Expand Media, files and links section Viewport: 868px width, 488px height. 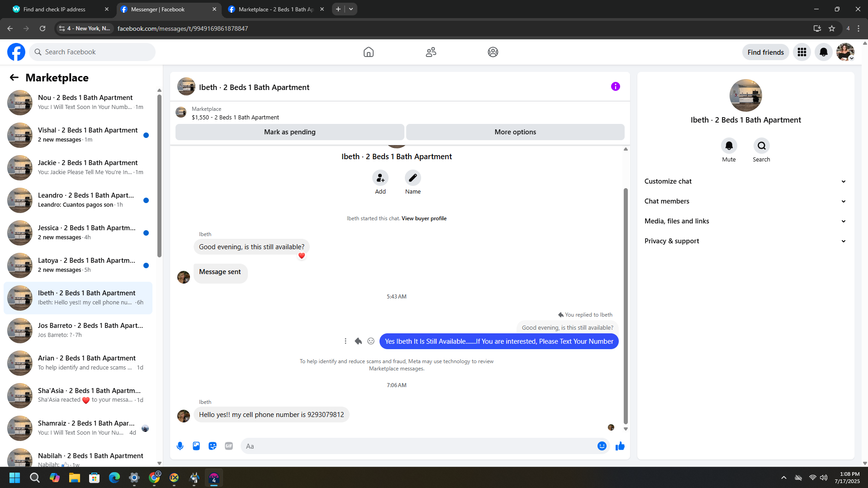pyautogui.click(x=745, y=221)
